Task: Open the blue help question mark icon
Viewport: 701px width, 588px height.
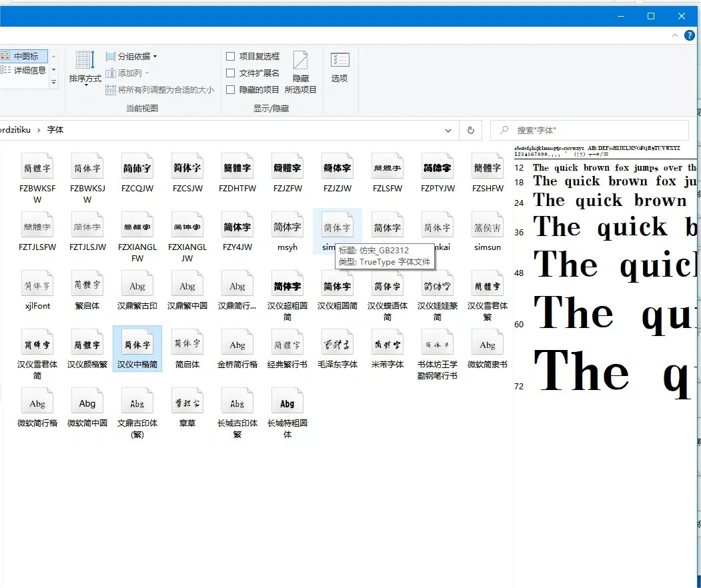Action: (x=690, y=35)
